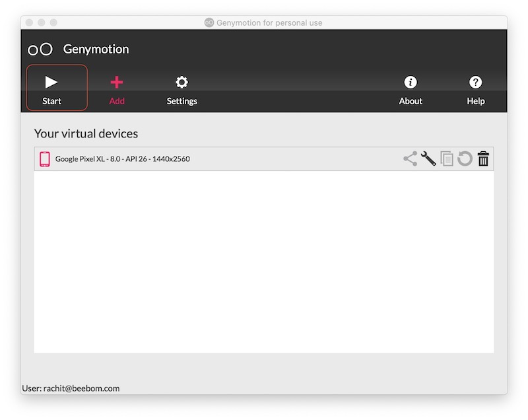
Task: Open the Help menu
Action: [x=475, y=90]
